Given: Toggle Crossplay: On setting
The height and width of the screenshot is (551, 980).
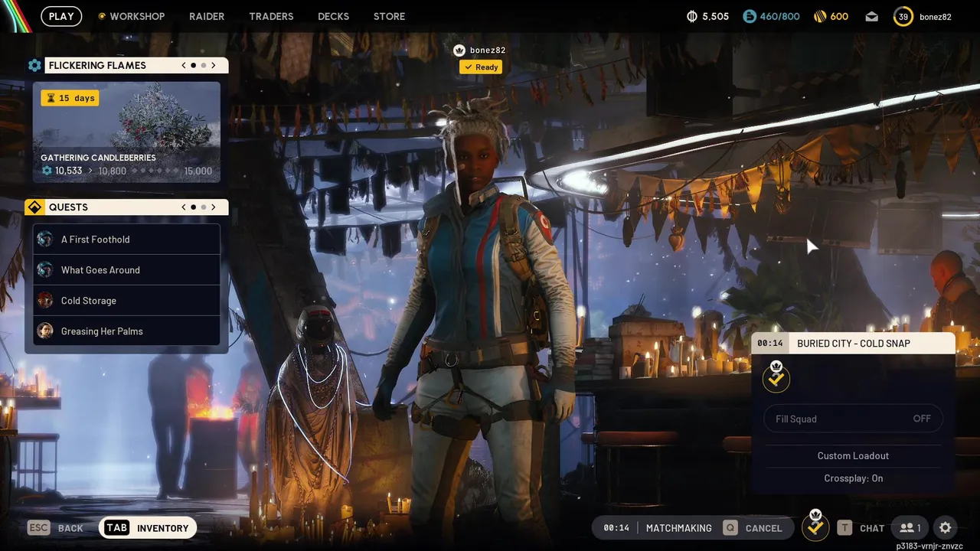Looking at the screenshot, I should click(854, 478).
